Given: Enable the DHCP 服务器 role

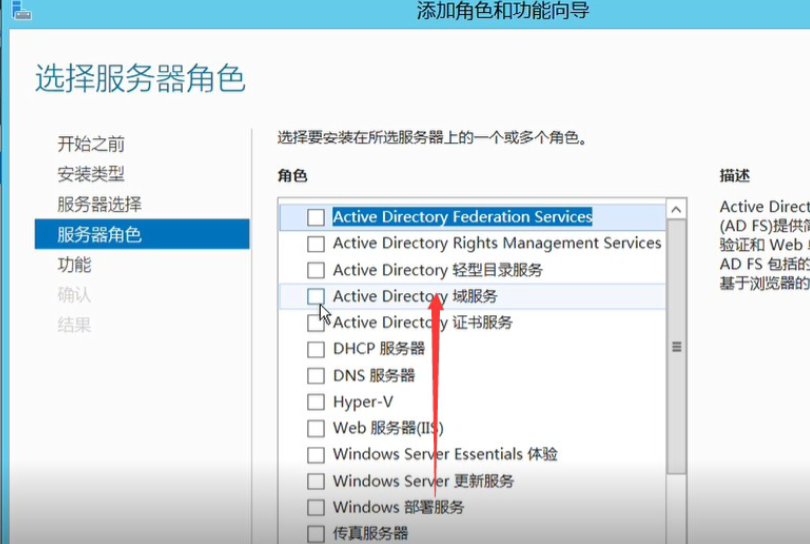Looking at the screenshot, I should click(316, 349).
